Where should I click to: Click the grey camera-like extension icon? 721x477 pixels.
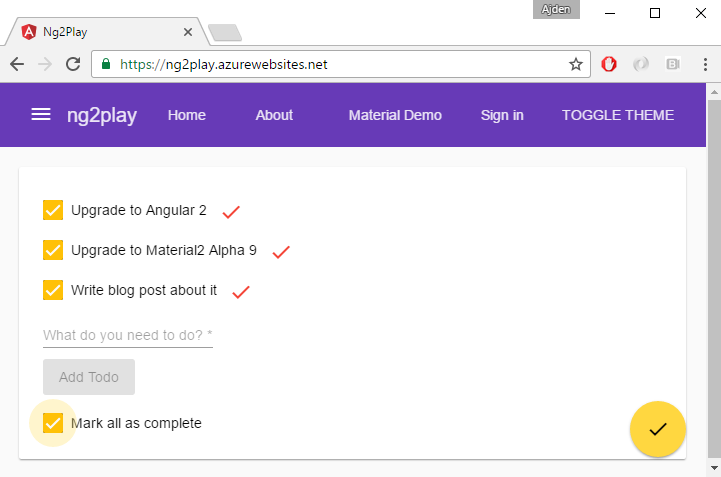click(x=673, y=64)
